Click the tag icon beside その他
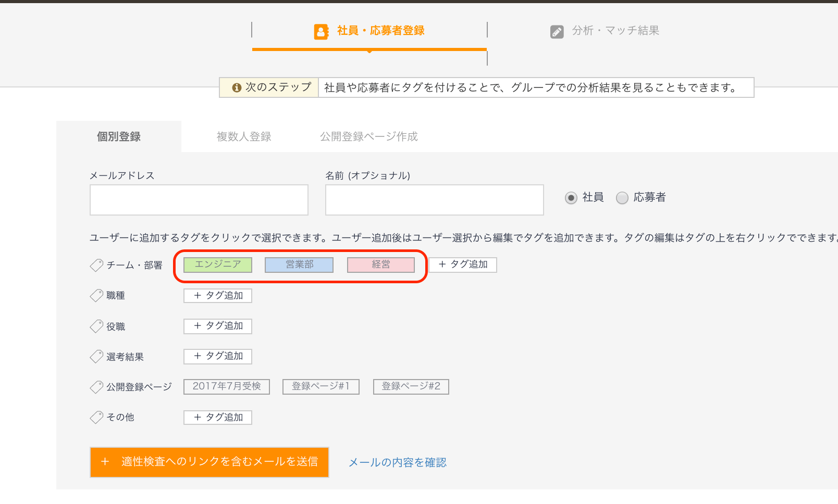The height and width of the screenshot is (504, 838). click(x=96, y=417)
